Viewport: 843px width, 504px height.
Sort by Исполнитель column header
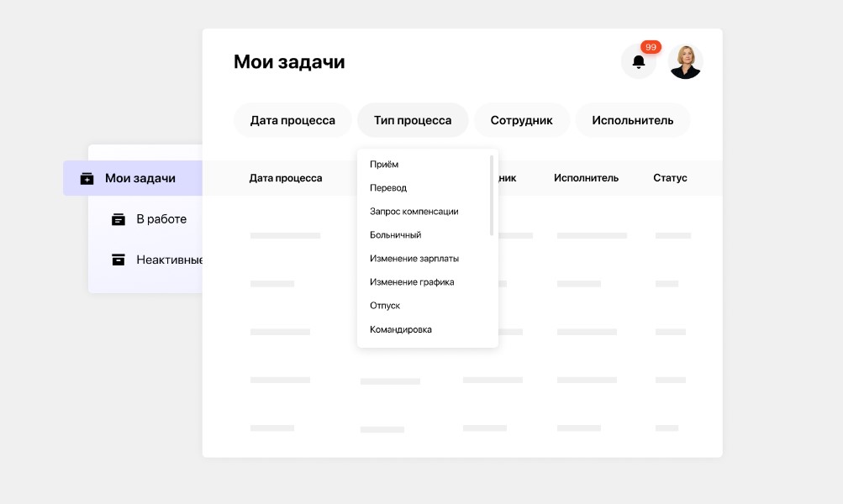click(586, 178)
